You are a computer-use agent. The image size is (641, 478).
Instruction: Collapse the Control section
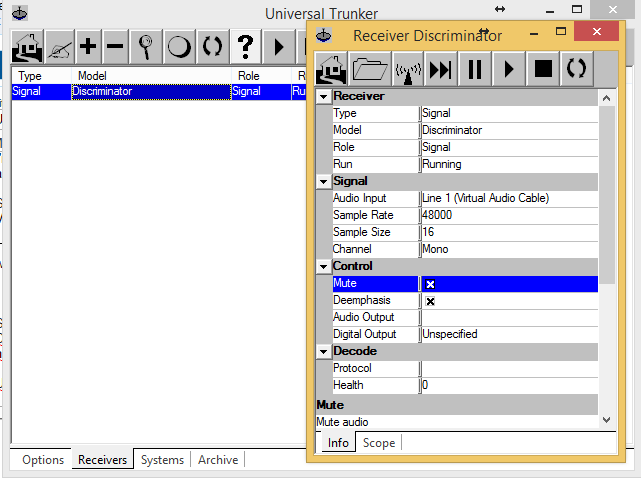tap(324, 267)
